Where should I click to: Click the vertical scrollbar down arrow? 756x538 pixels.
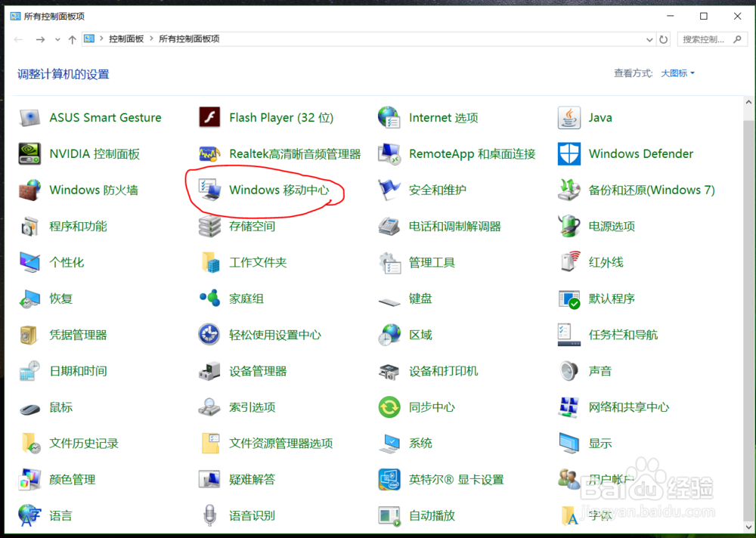[748, 527]
